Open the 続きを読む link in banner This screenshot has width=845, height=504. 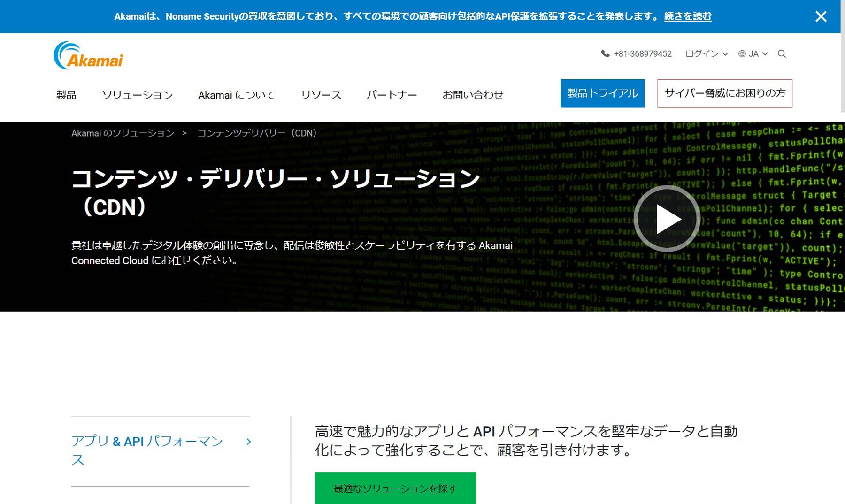[688, 16]
